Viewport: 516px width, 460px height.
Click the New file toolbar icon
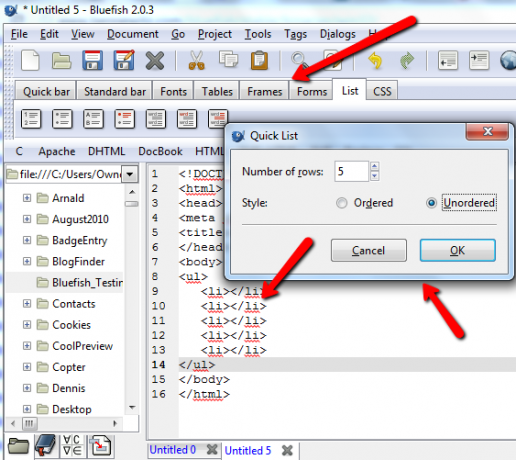coord(30,60)
